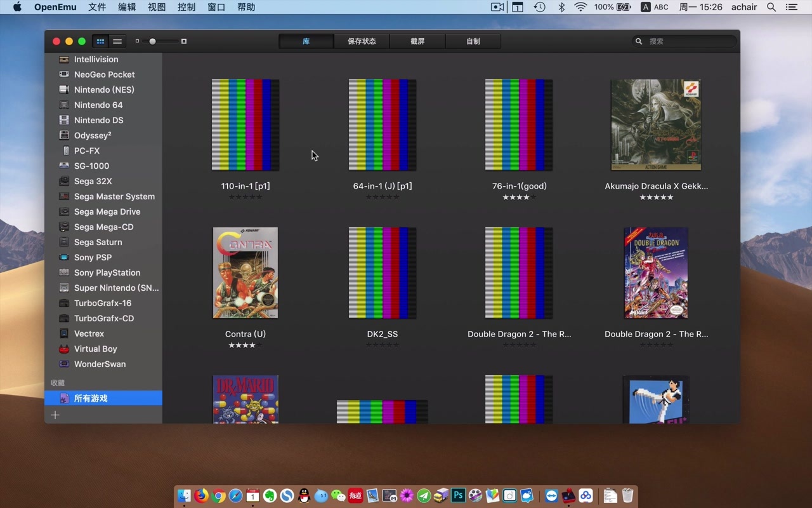Add a new collection with plus button

(55, 415)
